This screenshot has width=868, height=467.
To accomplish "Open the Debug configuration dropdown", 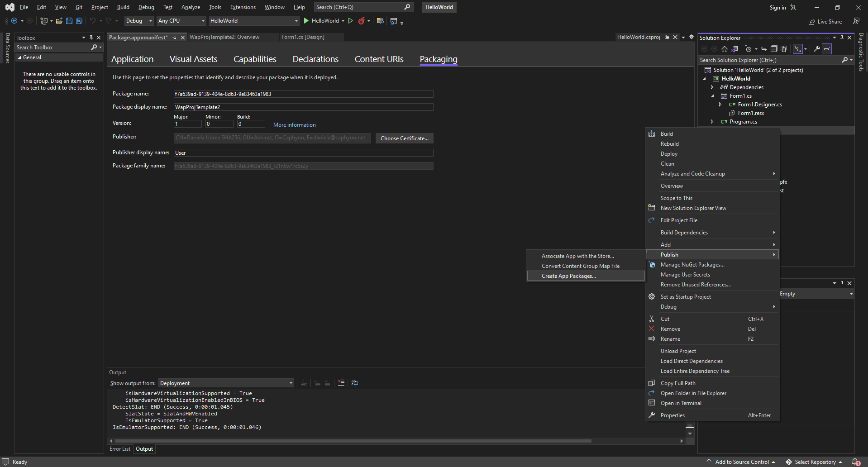I will click(139, 21).
